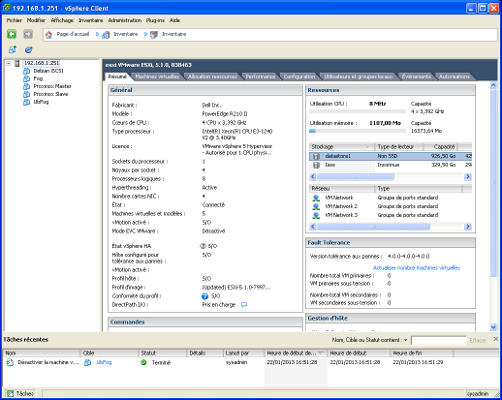Open the Nom, Cible ou Statut filter dropdown
Viewport: 502px width, 400px height.
pos(406,340)
